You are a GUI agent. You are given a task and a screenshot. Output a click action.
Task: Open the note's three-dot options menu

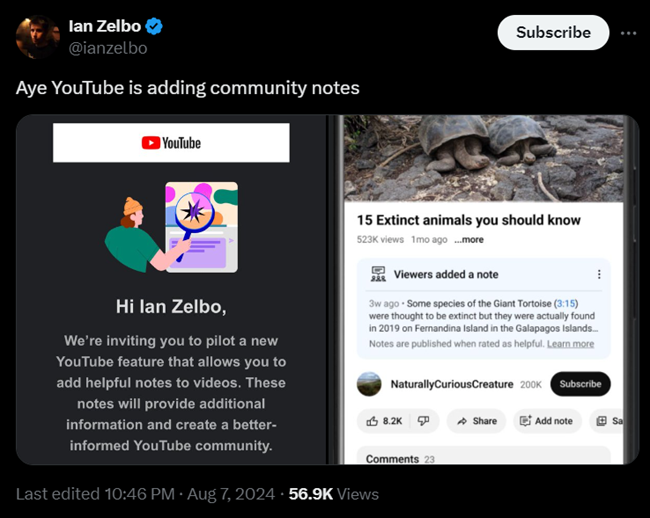599,274
